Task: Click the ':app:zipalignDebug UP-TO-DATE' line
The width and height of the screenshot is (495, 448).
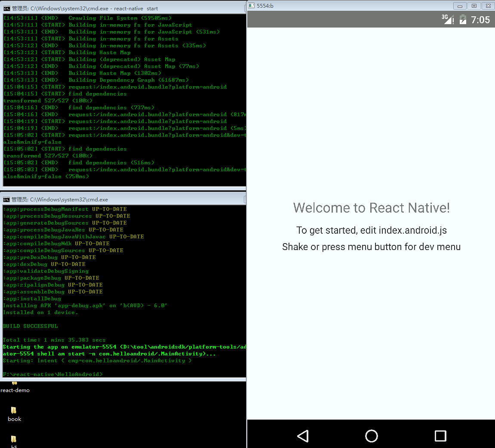Action: tap(53, 284)
